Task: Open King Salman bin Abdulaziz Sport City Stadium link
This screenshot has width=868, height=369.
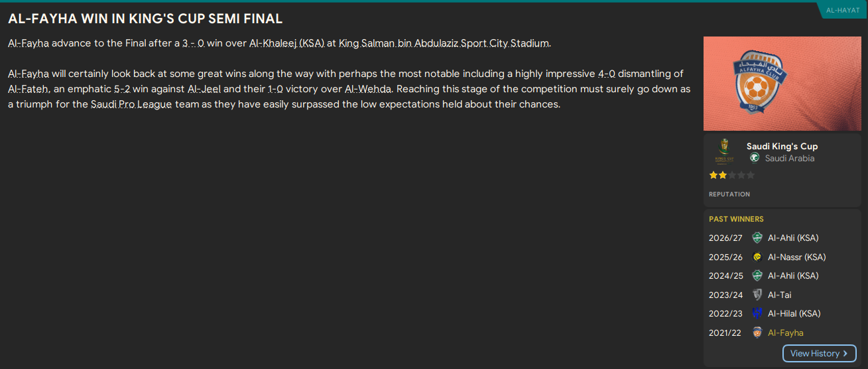Action: 444,43
